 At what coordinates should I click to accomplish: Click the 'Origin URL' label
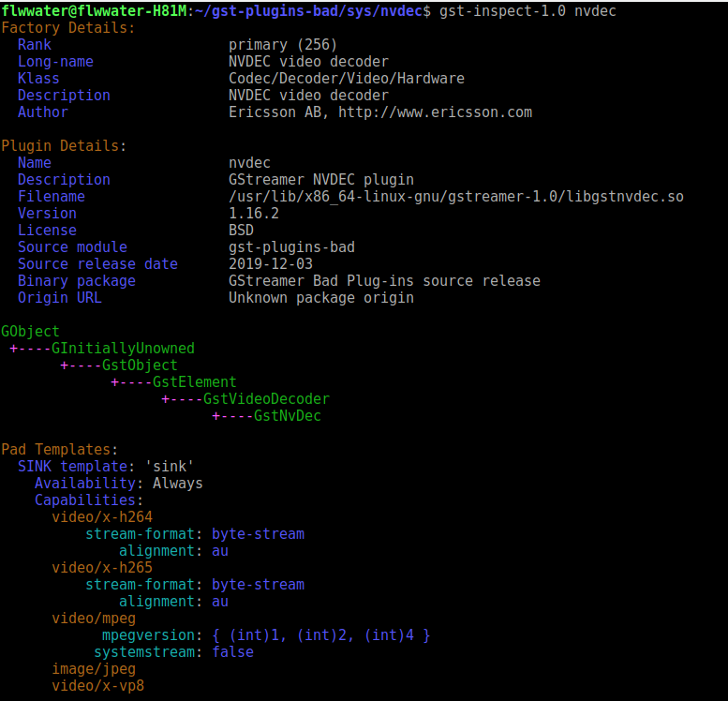pyautogui.click(x=59, y=298)
